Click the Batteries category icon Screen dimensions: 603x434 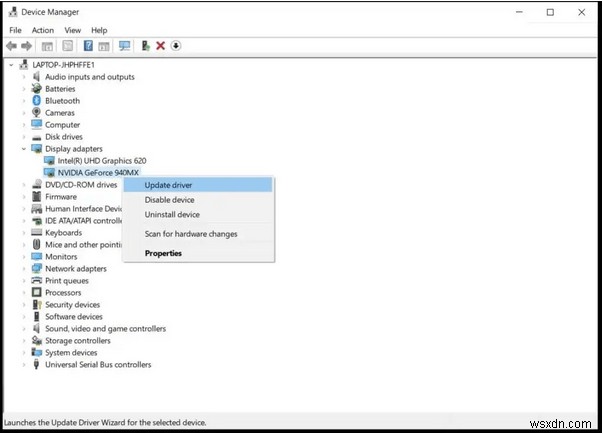point(37,89)
